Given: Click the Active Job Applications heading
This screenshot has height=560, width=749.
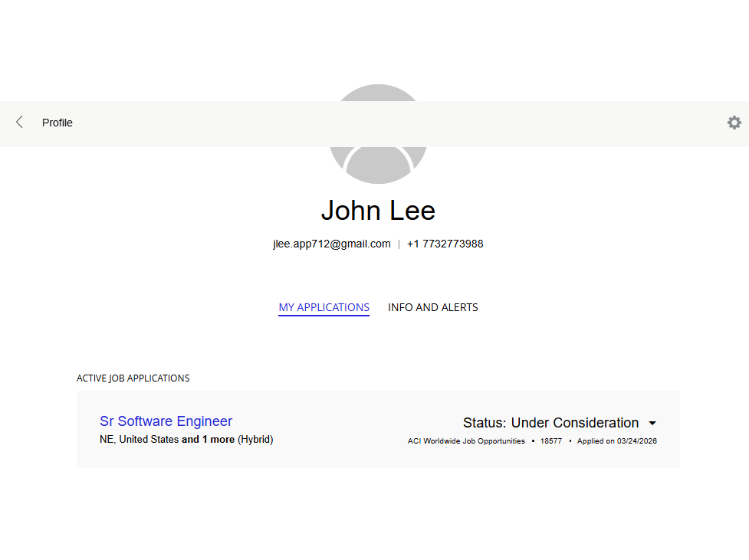Looking at the screenshot, I should (x=133, y=378).
